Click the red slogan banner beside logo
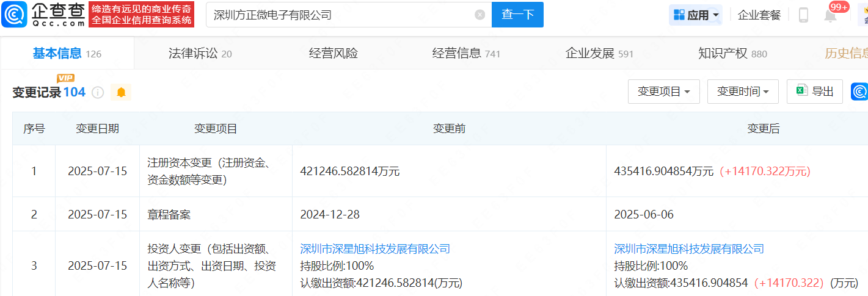868x296 pixels. click(142, 15)
